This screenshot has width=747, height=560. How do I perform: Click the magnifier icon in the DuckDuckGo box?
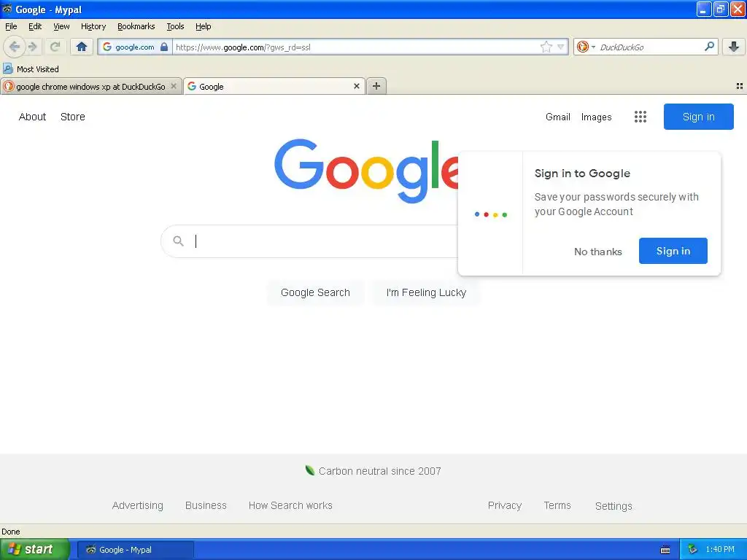point(709,46)
